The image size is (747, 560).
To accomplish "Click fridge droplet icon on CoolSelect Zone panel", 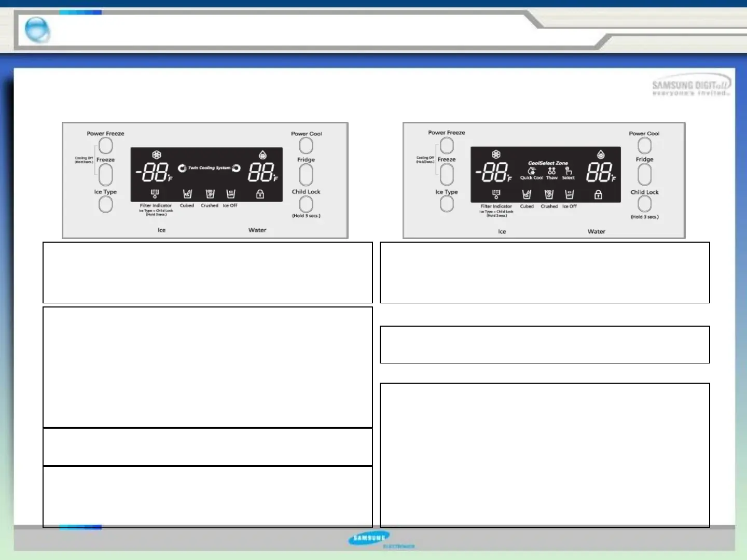I will [x=601, y=155].
